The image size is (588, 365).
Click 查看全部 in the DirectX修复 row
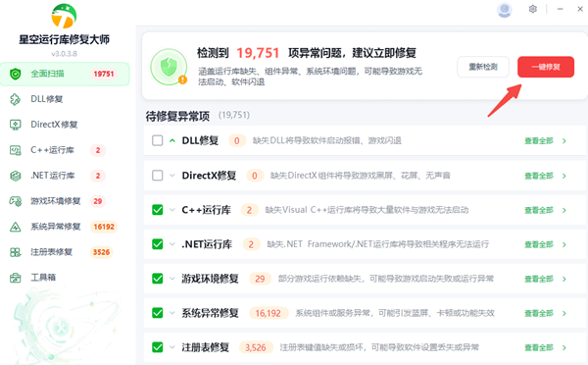539,176
